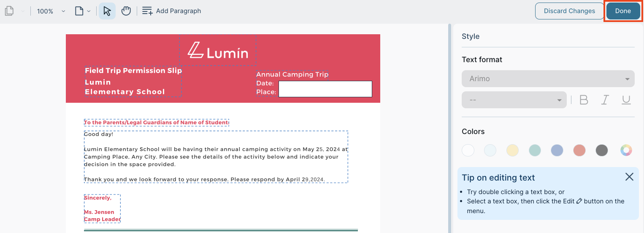Click the empty Place input box
This screenshot has width=644, height=233.
coord(325,89)
